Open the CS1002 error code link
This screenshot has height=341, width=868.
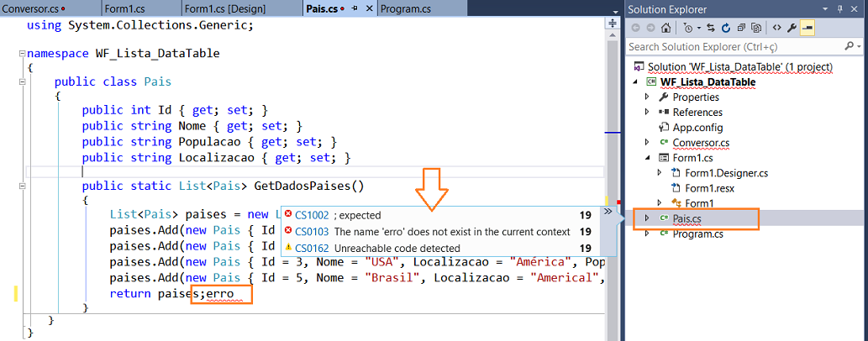312,215
